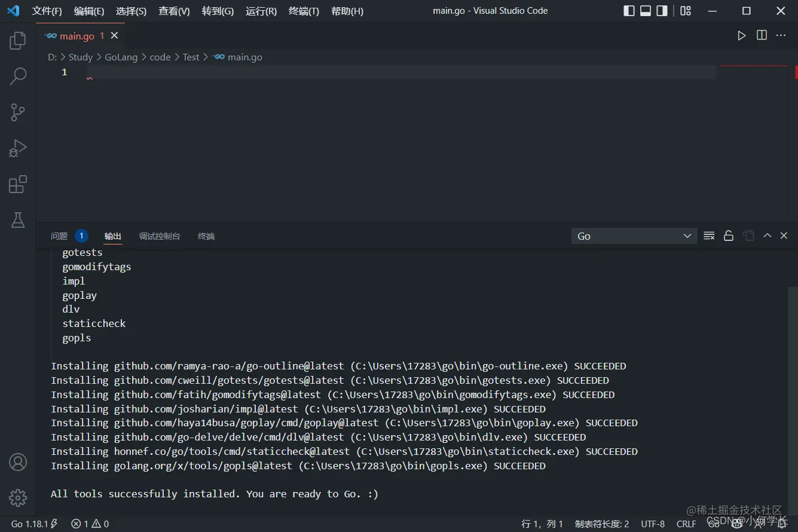Click the 'staticcheck' output line
This screenshot has width=798, height=532.
94,323
